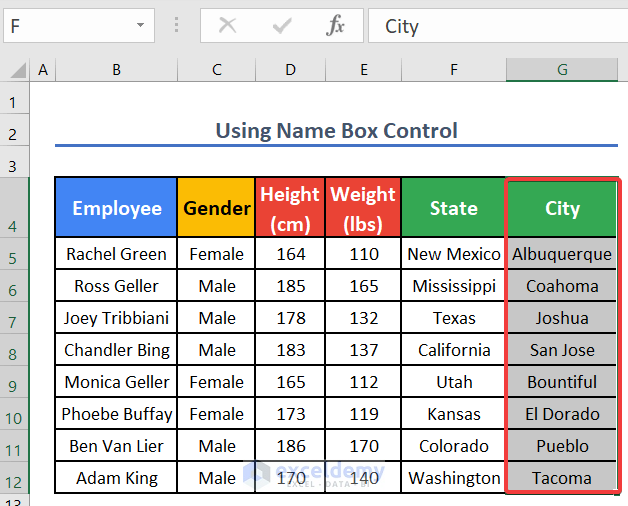Select column E header
This screenshot has height=506, width=628.
364,70
